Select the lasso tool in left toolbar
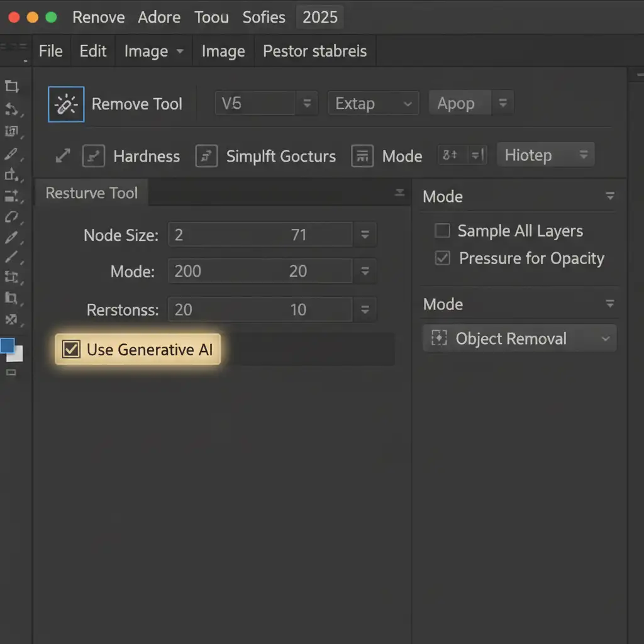This screenshot has height=644, width=644. tap(11, 217)
